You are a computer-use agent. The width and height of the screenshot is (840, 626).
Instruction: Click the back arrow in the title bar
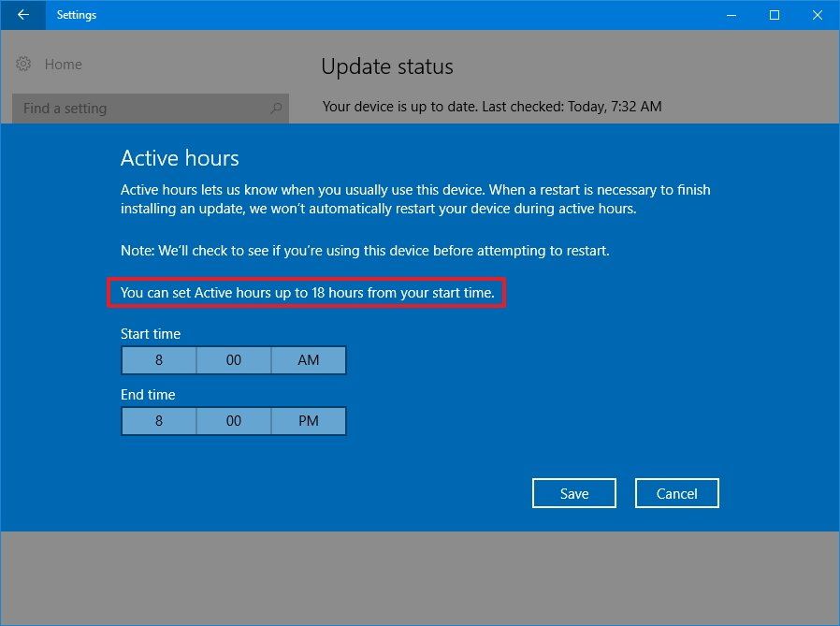point(22,15)
